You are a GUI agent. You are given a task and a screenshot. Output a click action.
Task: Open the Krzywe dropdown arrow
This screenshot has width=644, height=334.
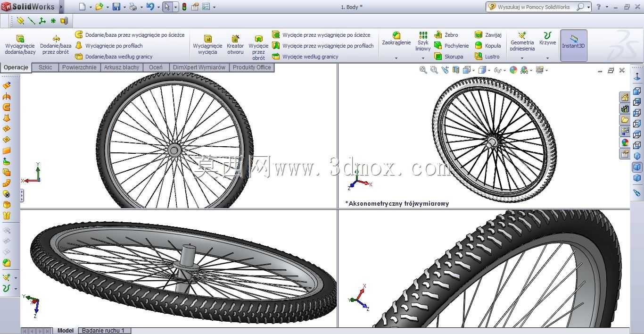tap(547, 58)
